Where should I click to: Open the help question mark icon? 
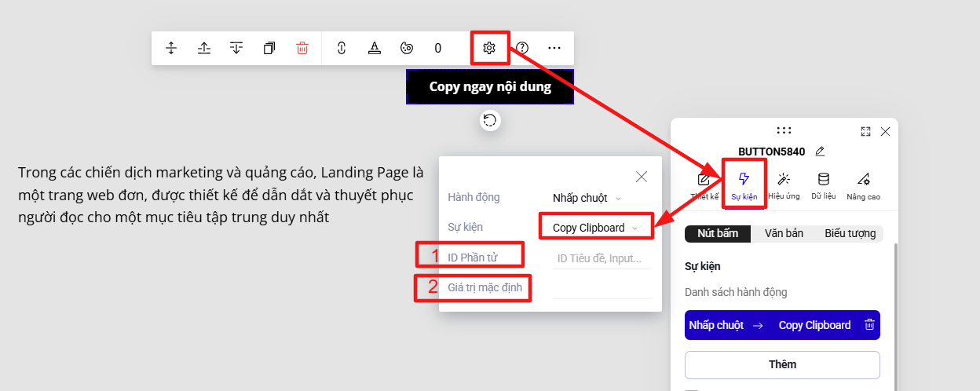click(522, 48)
